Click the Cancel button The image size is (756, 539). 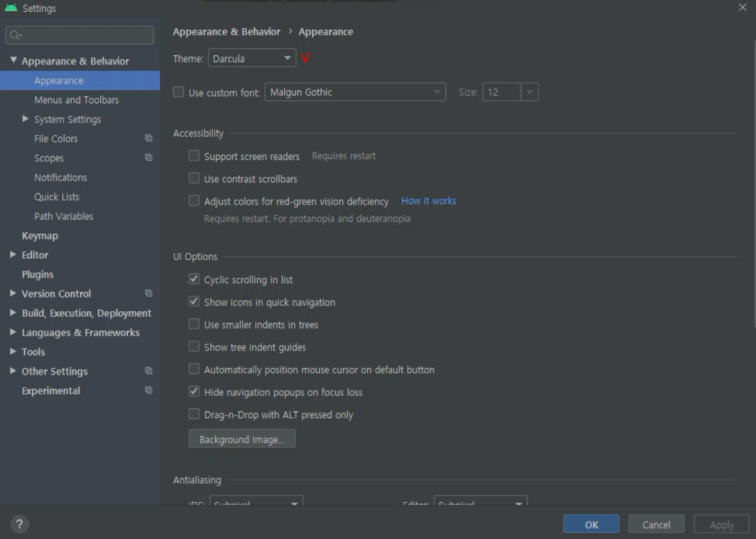[x=656, y=524]
